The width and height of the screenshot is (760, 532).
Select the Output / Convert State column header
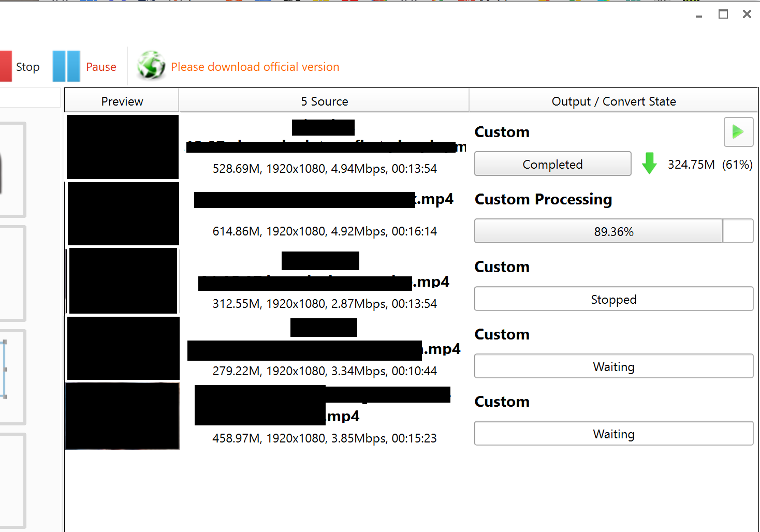click(x=613, y=101)
